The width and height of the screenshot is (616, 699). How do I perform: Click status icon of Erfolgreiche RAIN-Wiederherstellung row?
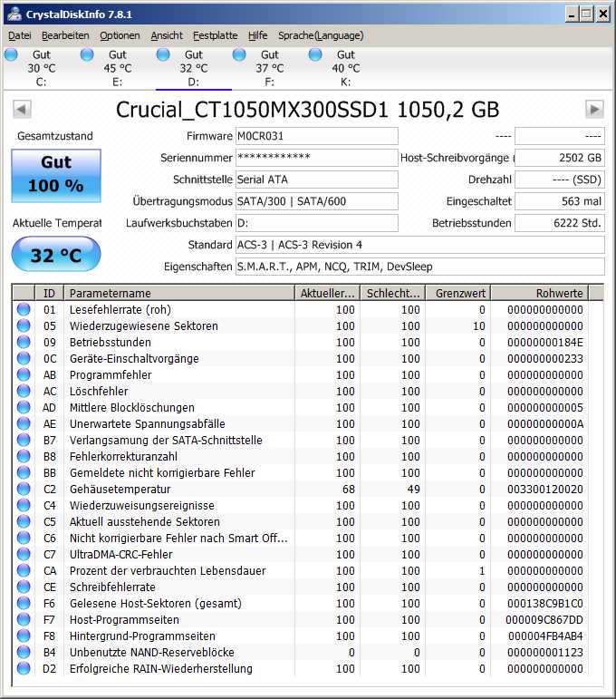[x=24, y=669]
